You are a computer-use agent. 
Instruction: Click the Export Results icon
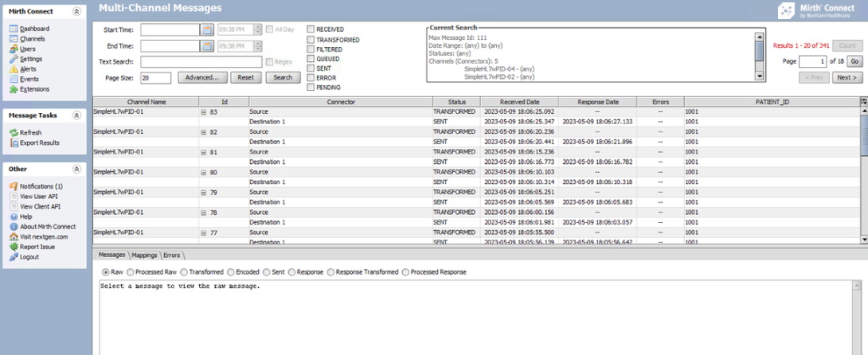point(14,143)
